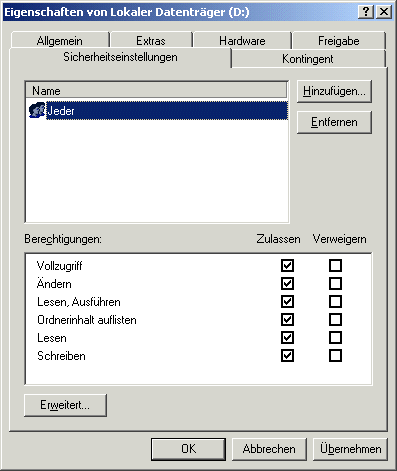Uncheck Zulassen for Ordnerinhalt auflisten
Viewport: 397px width, 471px height.
[x=287, y=320]
